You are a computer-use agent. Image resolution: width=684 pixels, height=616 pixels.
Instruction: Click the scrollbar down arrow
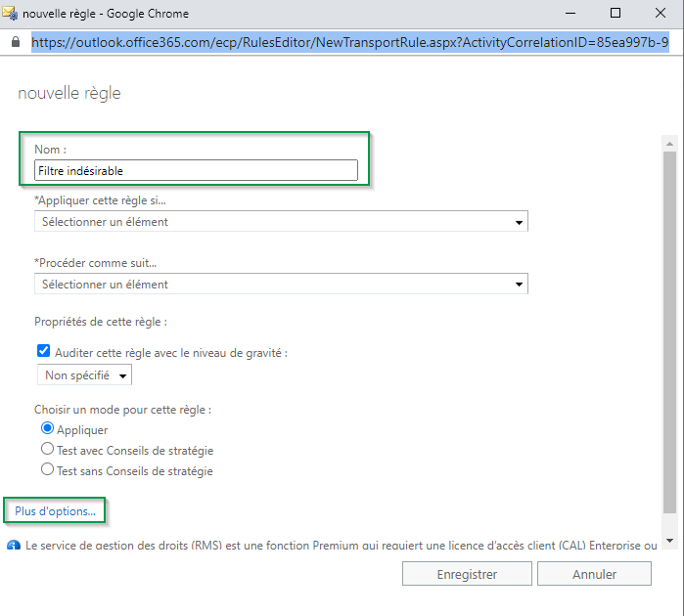(669, 540)
